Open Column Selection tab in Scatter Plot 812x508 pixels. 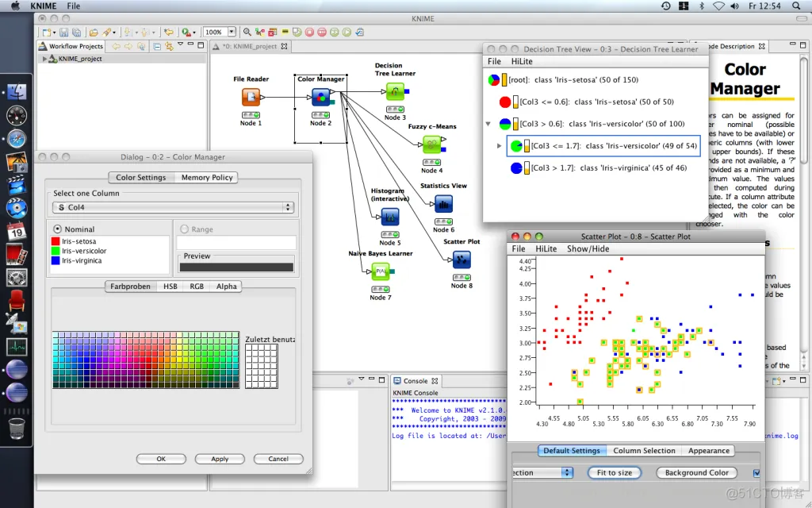click(644, 451)
